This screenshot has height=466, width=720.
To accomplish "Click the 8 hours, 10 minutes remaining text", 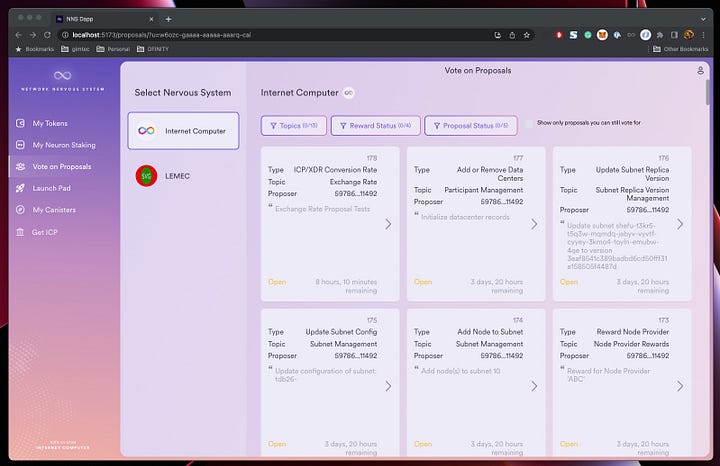I will pyautogui.click(x=346, y=286).
